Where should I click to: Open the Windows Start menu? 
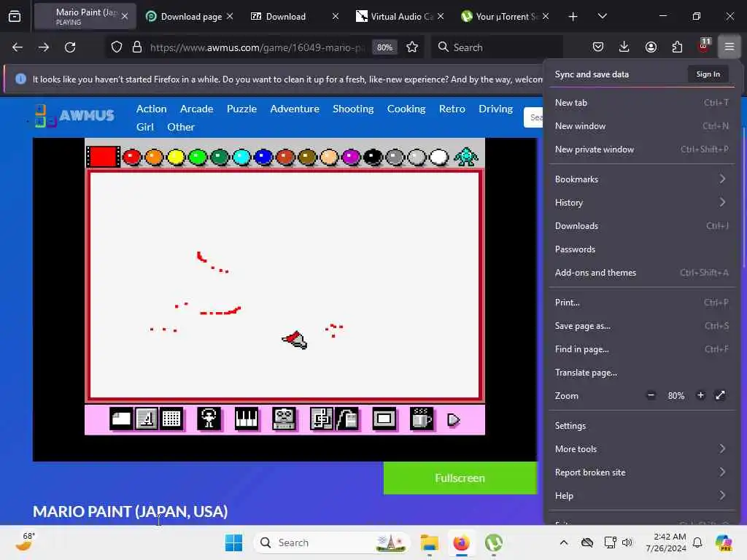click(233, 542)
